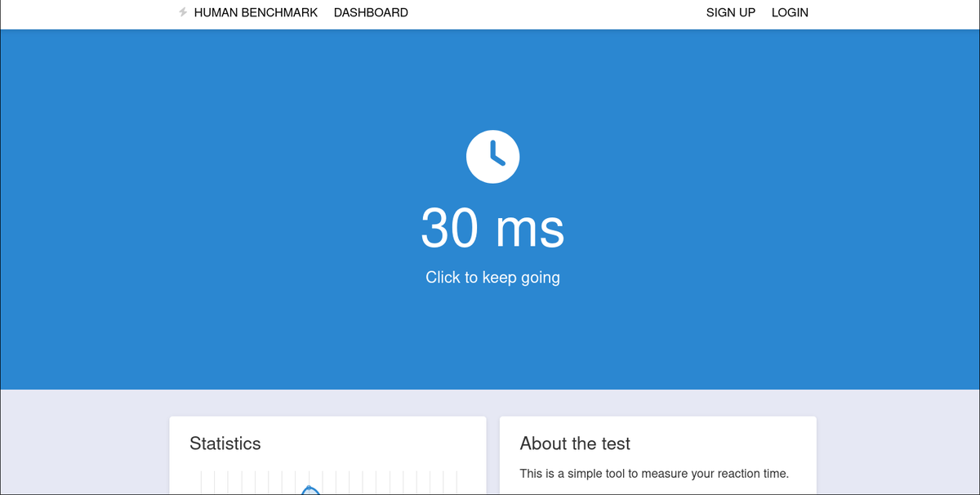Click the lightning bolt logo icon
The image size is (980, 495).
point(183,12)
